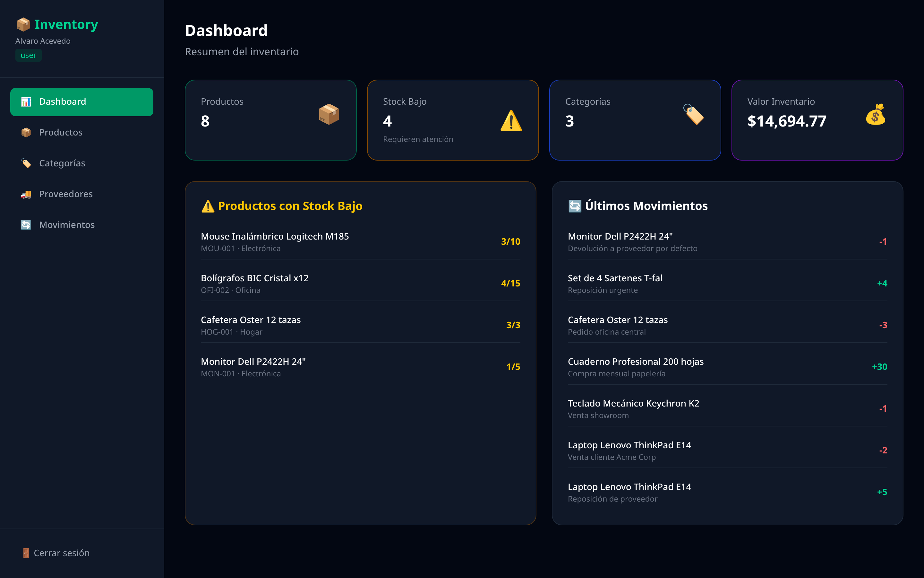Click Reposición urgente note
This screenshot has width=924, height=578.
click(603, 290)
